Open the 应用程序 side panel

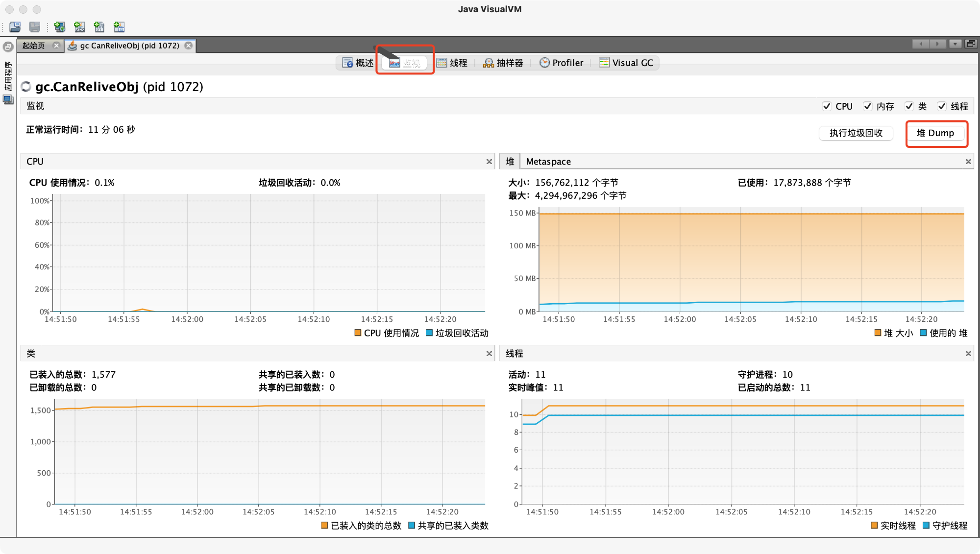[x=8, y=76]
